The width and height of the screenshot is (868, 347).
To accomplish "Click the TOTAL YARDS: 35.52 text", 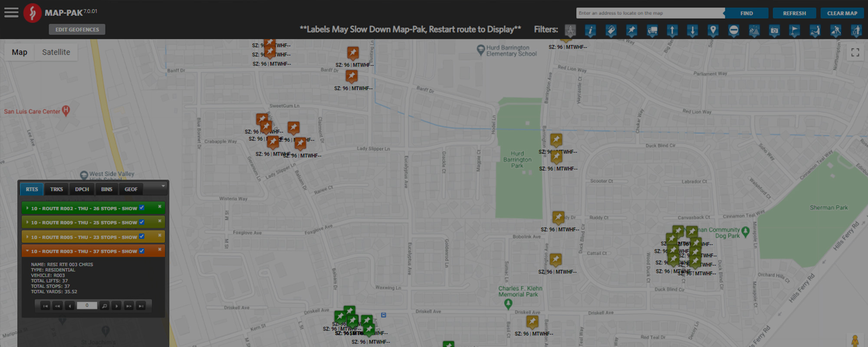I will pyautogui.click(x=54, y=292).
